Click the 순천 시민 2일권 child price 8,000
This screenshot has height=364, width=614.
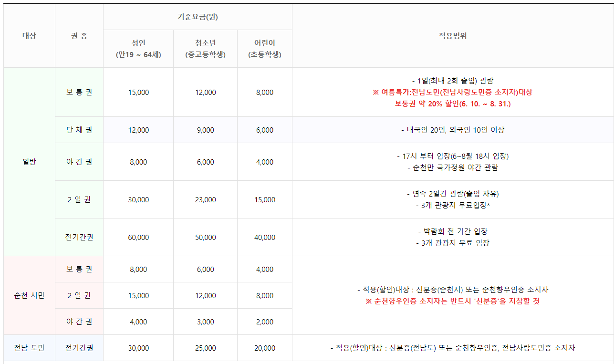[x=265, y=295]
